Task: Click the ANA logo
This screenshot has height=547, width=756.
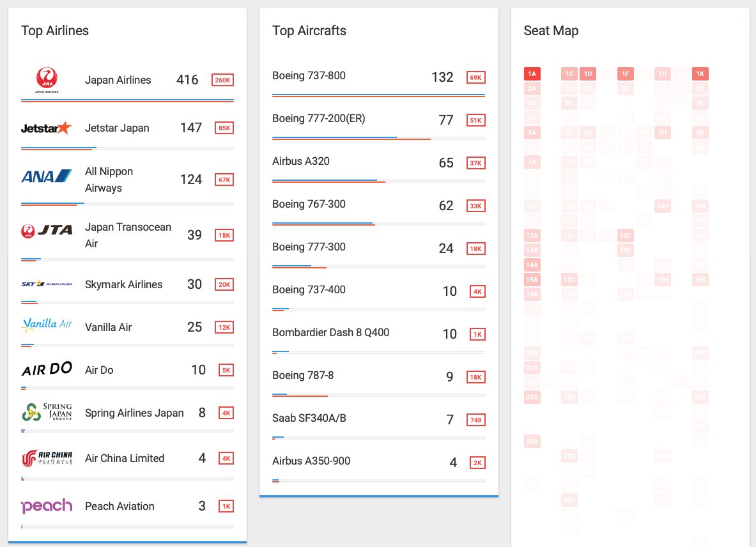Action: tap(46, 176)
